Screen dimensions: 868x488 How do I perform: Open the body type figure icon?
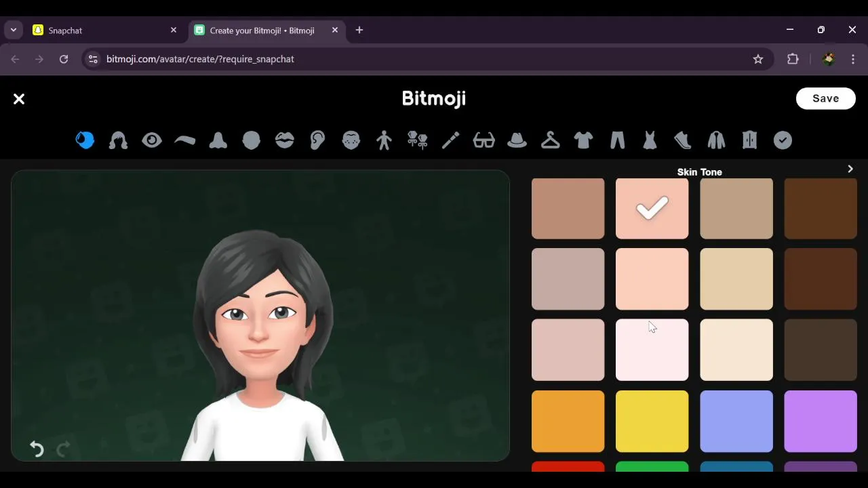point(384,140)
